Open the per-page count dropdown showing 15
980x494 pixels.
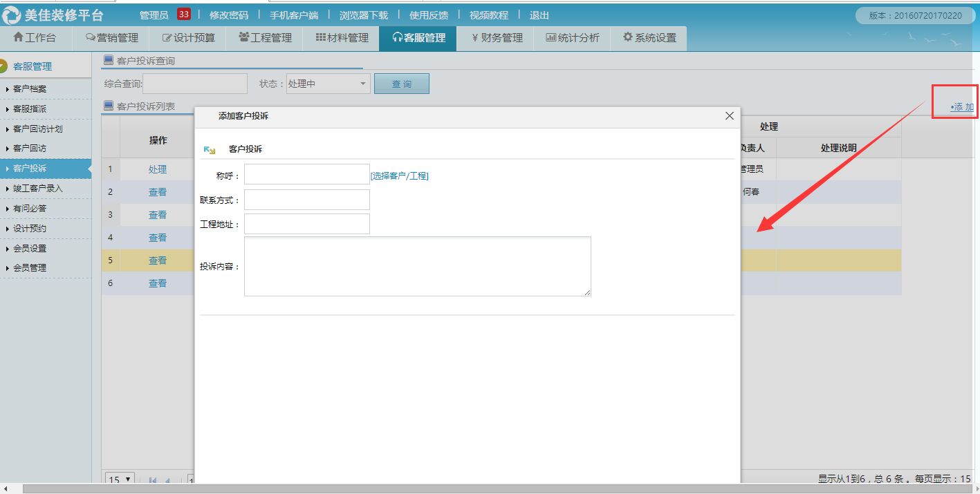coord(119,479)
